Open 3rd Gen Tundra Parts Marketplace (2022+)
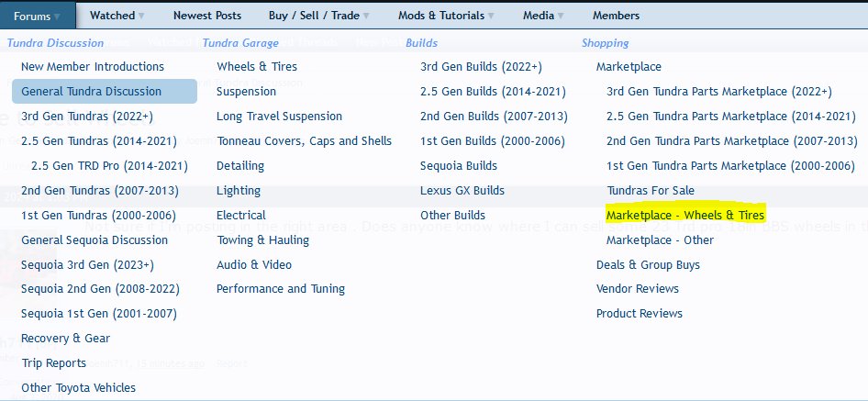Screen dimensions: 868x401 719,91
